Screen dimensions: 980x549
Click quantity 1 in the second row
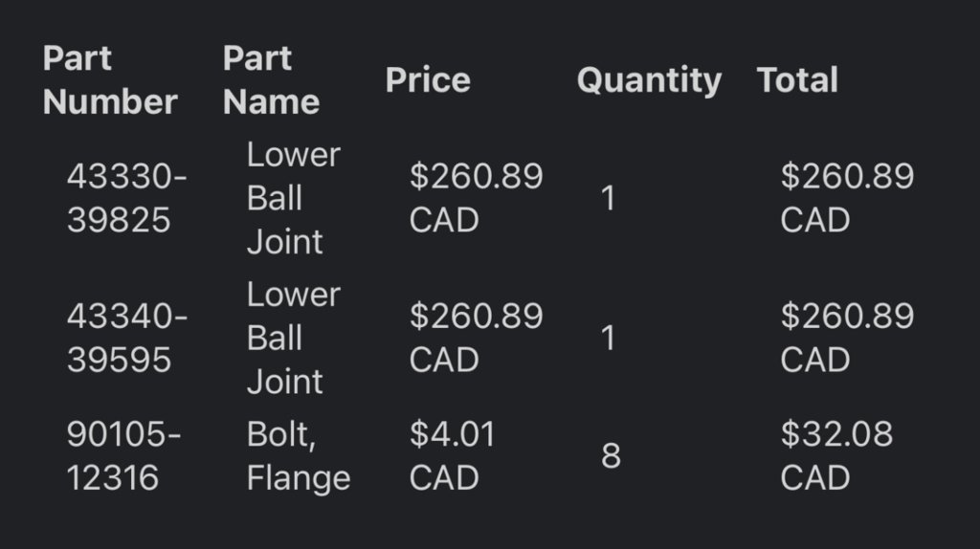click(608, 338)
